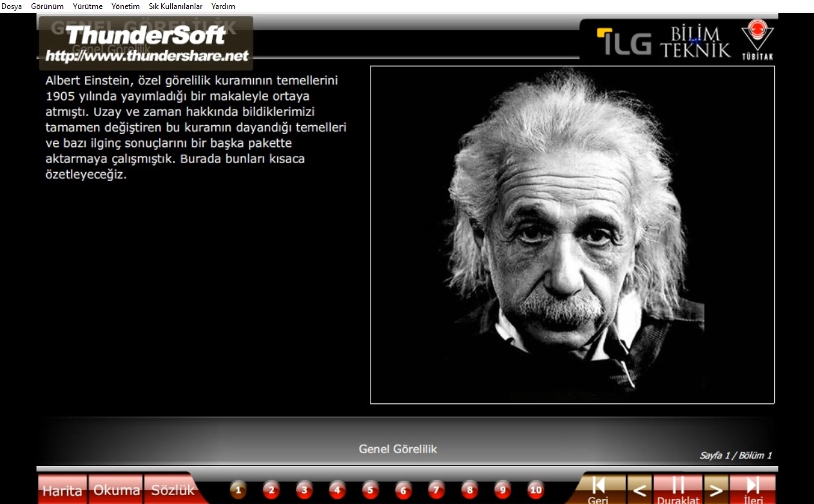This screenshot has width=814, height=504.
Task: Go to section 8 numbered circle
Action: tap(469, 490)
